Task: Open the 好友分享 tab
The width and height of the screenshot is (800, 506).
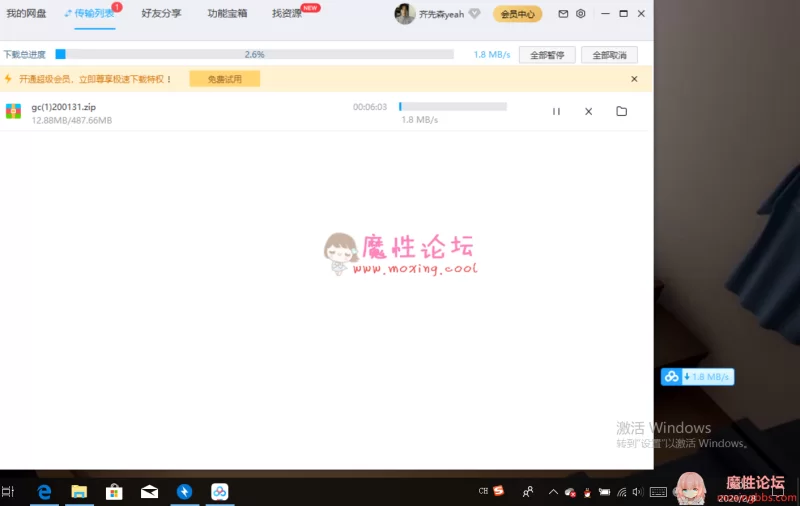Action: 161,13
